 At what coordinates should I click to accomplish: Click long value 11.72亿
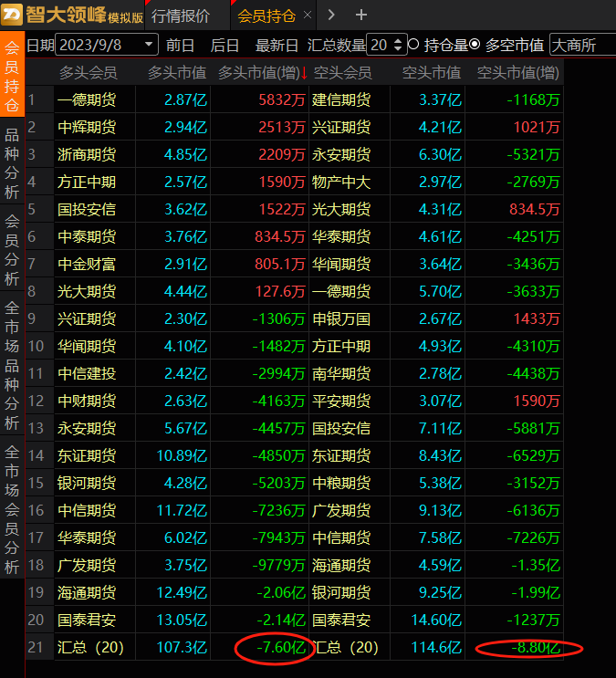pyautogui.click(x=182, y=510)
